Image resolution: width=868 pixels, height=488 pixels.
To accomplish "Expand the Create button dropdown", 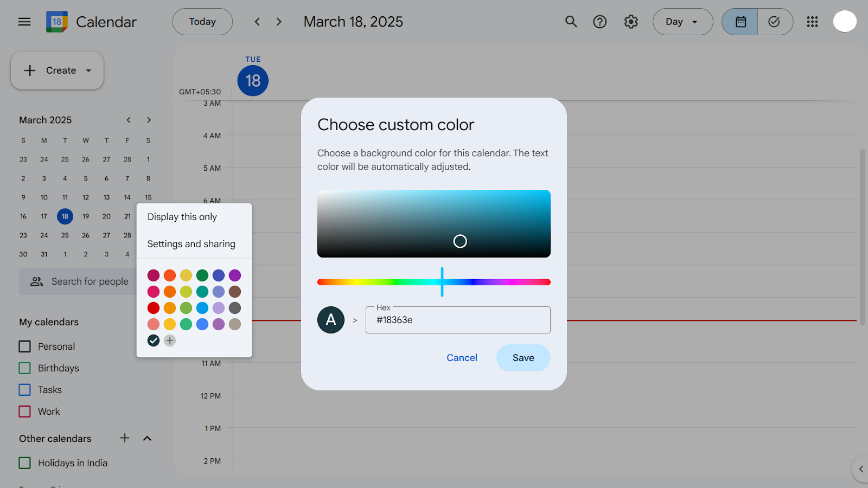I will coord(88,70).
